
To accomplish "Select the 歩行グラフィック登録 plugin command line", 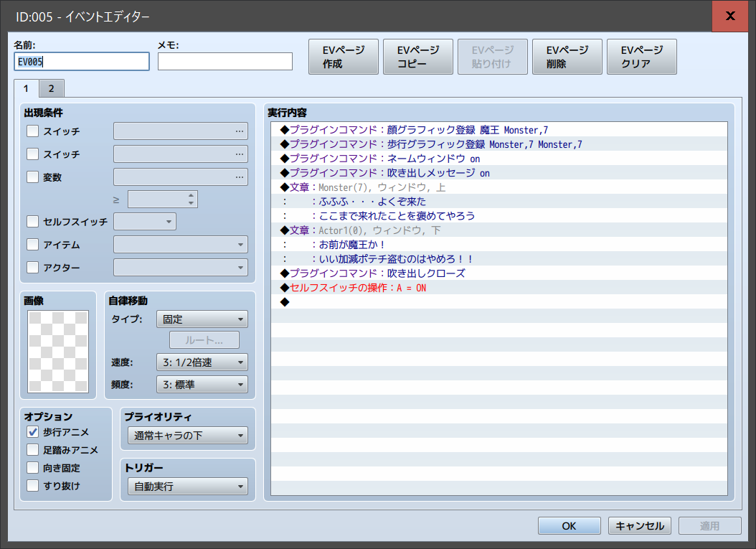I will click(x=499, y=144).
